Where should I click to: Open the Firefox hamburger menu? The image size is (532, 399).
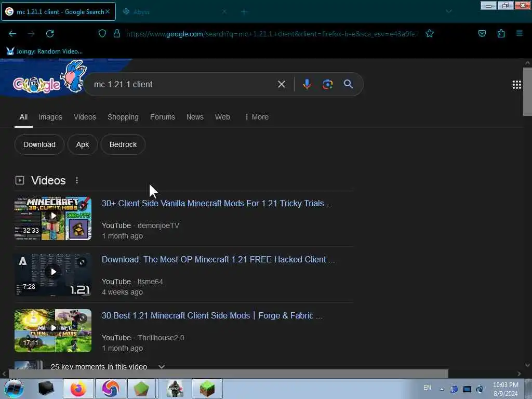(519, 33)
